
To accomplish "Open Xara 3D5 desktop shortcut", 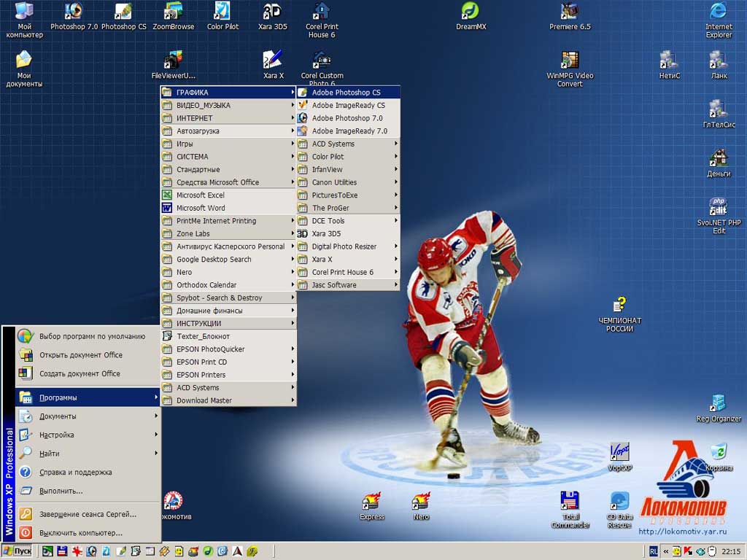I will [x=273, y=16].
